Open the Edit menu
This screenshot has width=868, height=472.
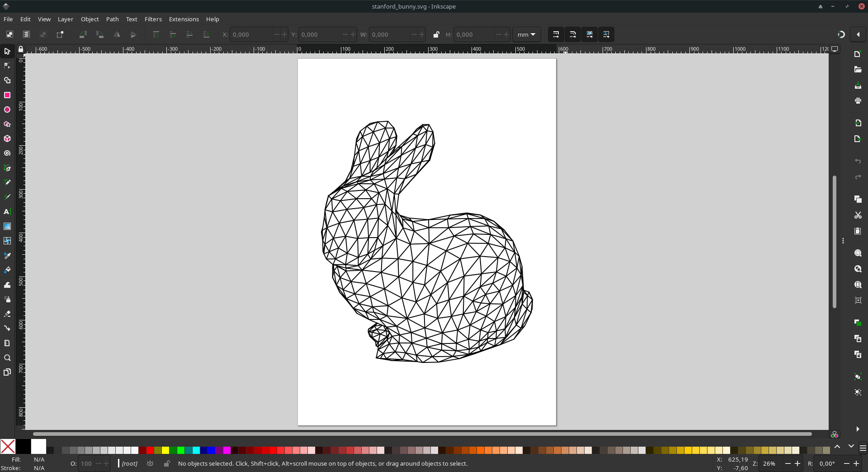25,19
